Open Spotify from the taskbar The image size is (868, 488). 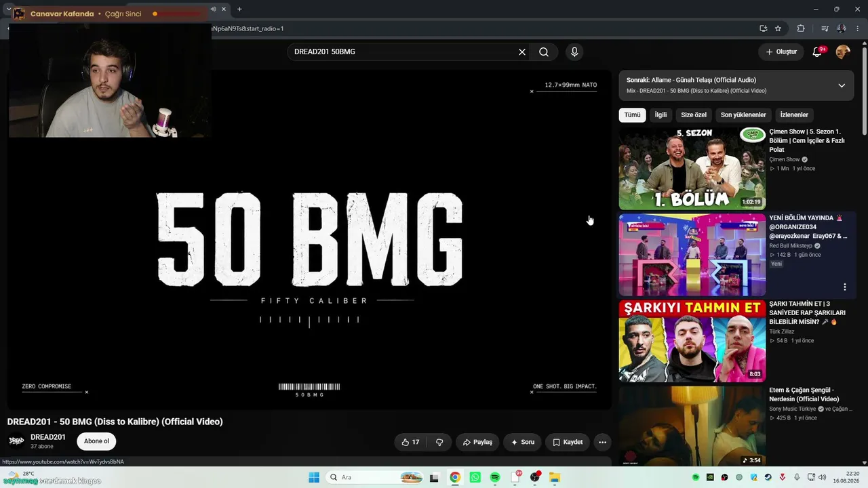[494, 477]
